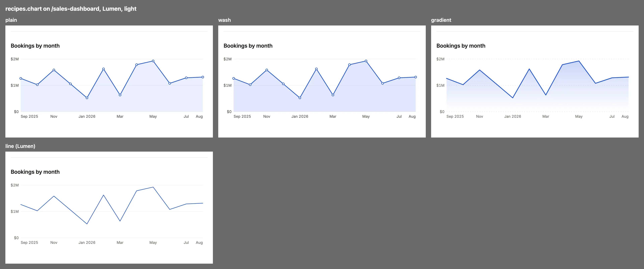The image size is (644, 269).
Task: Click 'Bookings by month' title in plain chart
Action: pyautogui.click(x=35, y=46)
